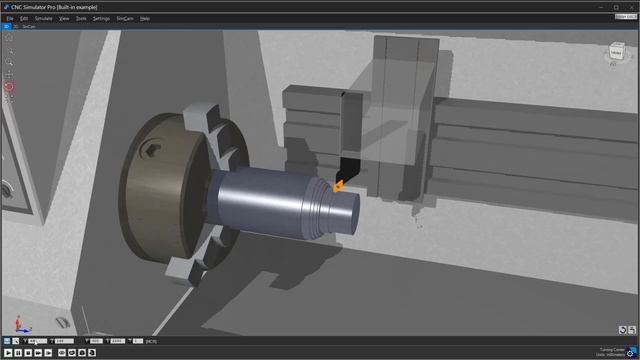This screenshot has width=640, height=360.
Task: Click the button at top right of menu bar
Action: coord(626,17)
